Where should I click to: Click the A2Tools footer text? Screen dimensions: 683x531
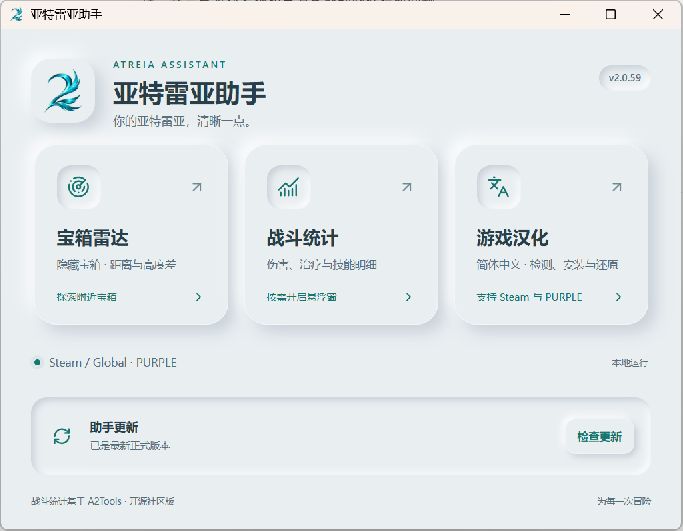(105, 501)
